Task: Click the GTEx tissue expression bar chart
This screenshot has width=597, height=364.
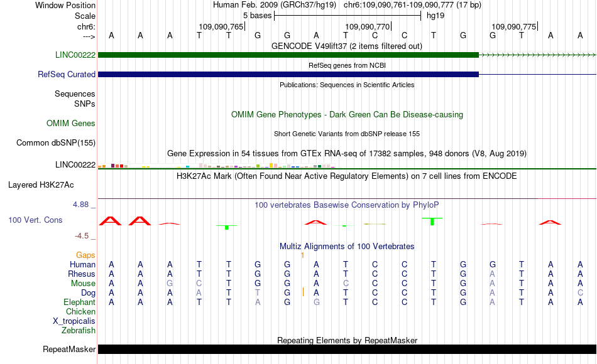Action: pos(216,166)
